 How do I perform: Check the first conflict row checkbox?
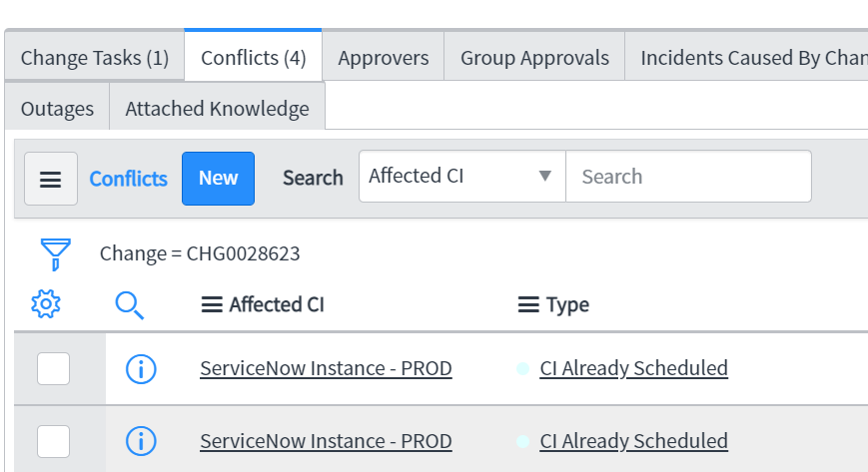tap(53, 368)
